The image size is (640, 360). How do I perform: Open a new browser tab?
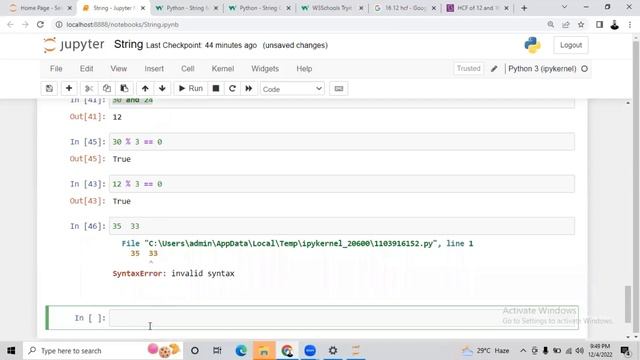click(x=524, y=8)
